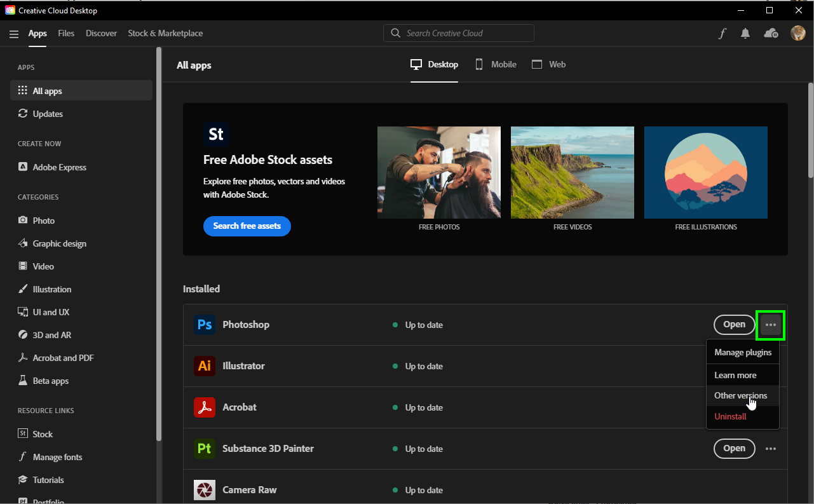Click the Search Creative Cloud input field
Screen dimensions: 814x504
(x=458, y=33)
